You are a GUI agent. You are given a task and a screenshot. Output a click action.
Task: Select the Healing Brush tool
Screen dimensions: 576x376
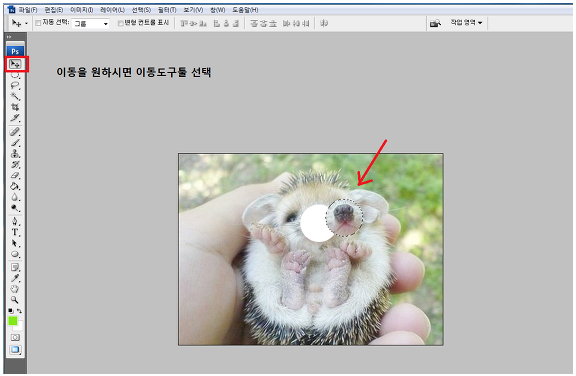click(x=15, y=132)
